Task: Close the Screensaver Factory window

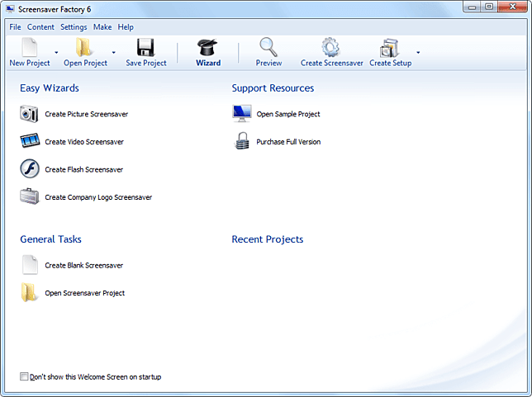Action: coord(513,7)
